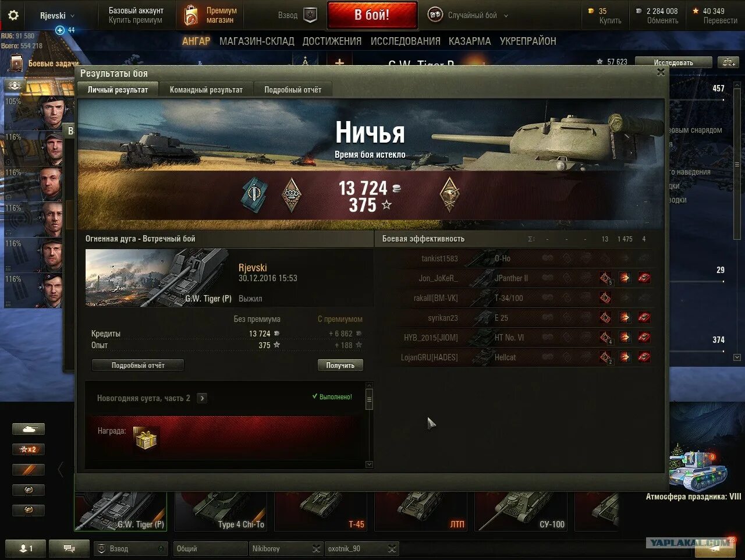
Task: Click the vehicle compare scales icon
Action: [x=729, y=62]
